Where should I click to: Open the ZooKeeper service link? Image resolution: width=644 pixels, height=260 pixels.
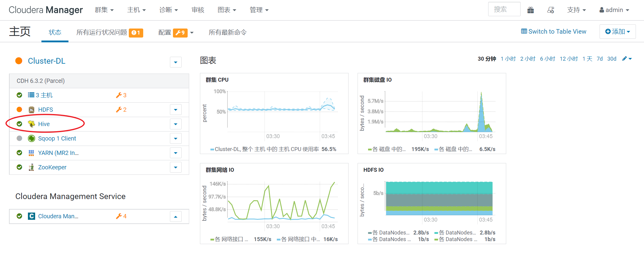coord(52,167)
